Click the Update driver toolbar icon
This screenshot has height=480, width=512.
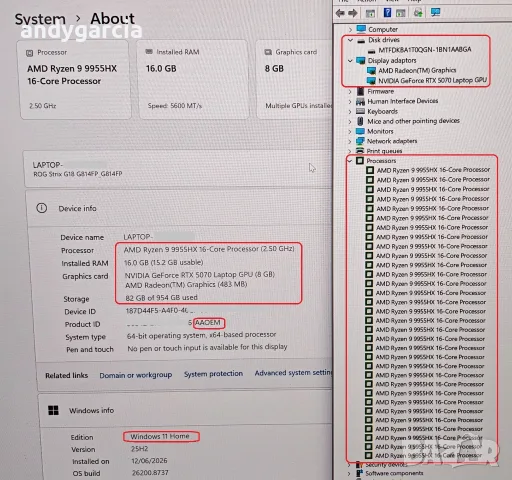click(418, 13)
